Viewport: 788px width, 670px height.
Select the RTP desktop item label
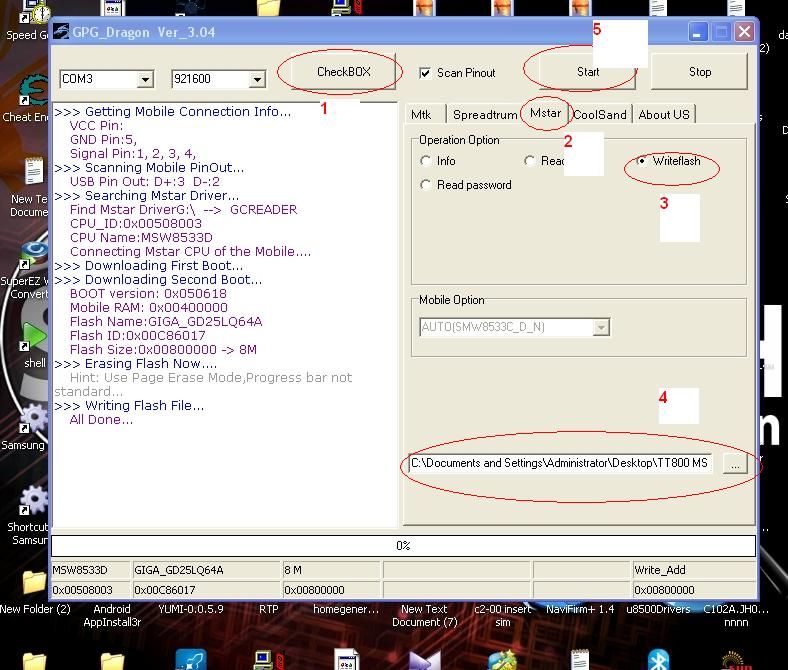click(x=268, y=609)
